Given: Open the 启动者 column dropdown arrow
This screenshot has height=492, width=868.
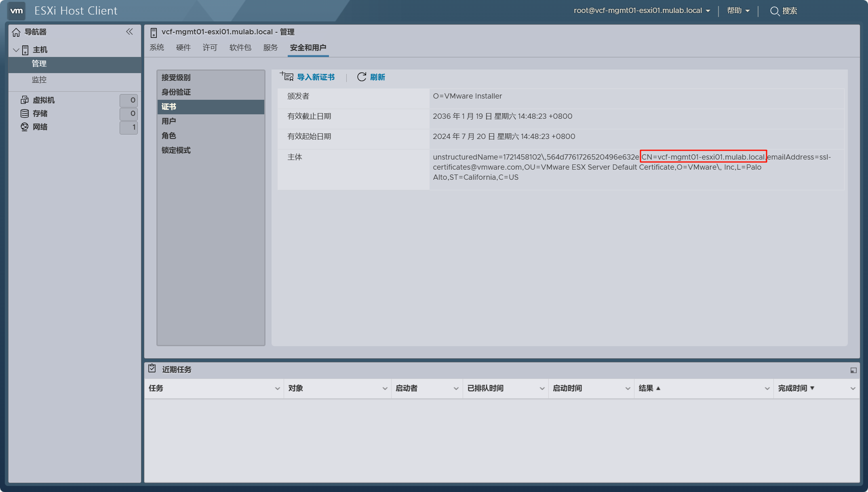Looking at the screenshot, I should [x=456, y=389].
